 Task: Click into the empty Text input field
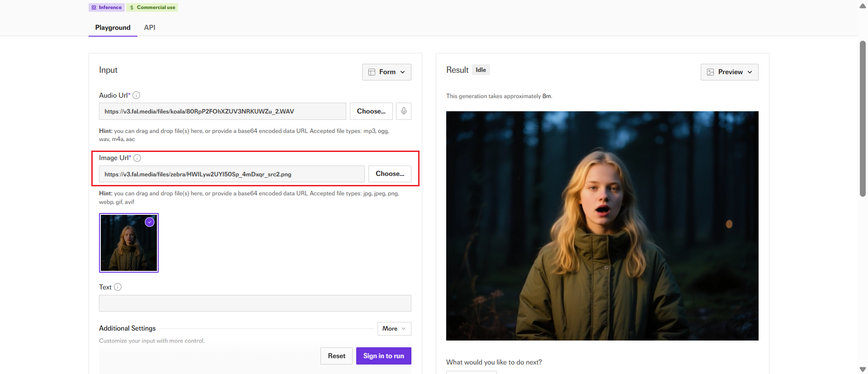tap(255, 303)
